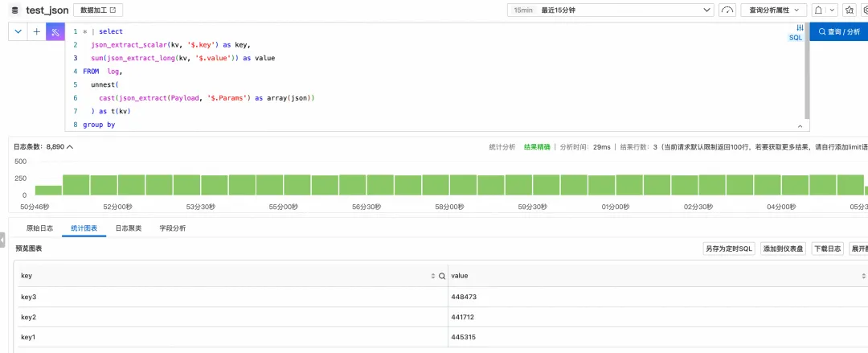Toggle the SQL mode badge
This screenshot has width=868, height=353.
tap(795, 38)
